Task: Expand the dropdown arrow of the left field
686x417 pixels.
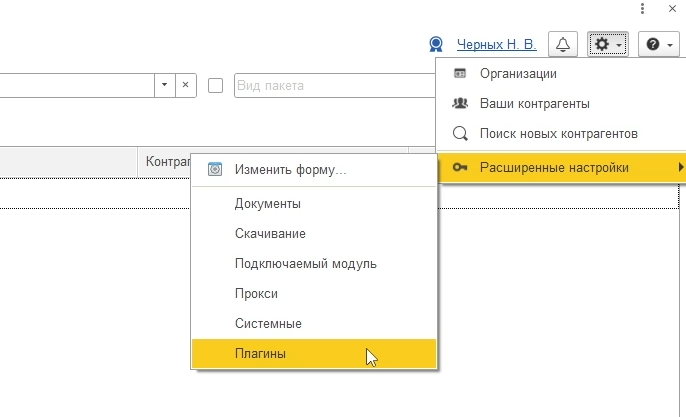Action: coord(164,85)
